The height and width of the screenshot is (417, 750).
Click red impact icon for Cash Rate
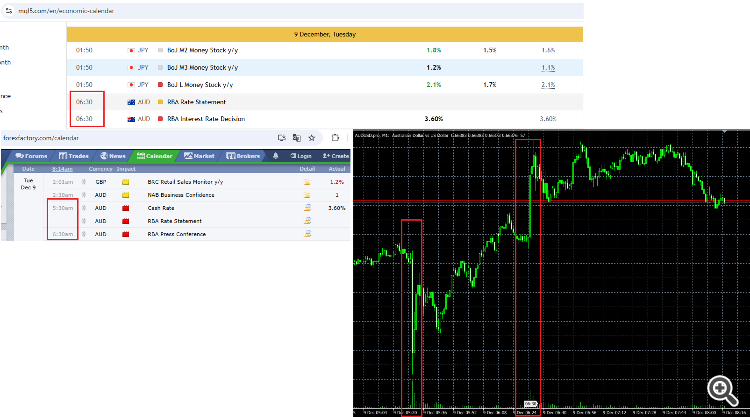coord(125,208)
